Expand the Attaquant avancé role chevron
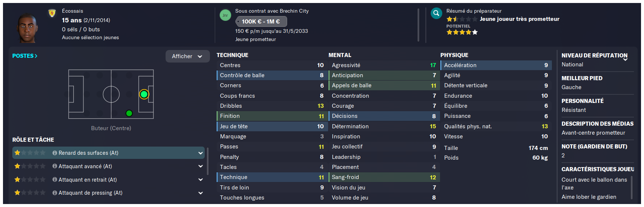The image size is (644, 207). 201,166
